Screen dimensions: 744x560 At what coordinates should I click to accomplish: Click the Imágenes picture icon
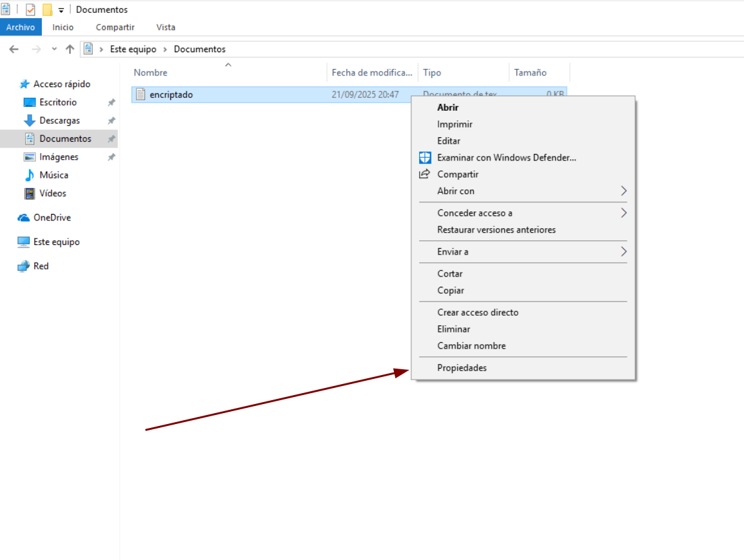tap(30, 157)
